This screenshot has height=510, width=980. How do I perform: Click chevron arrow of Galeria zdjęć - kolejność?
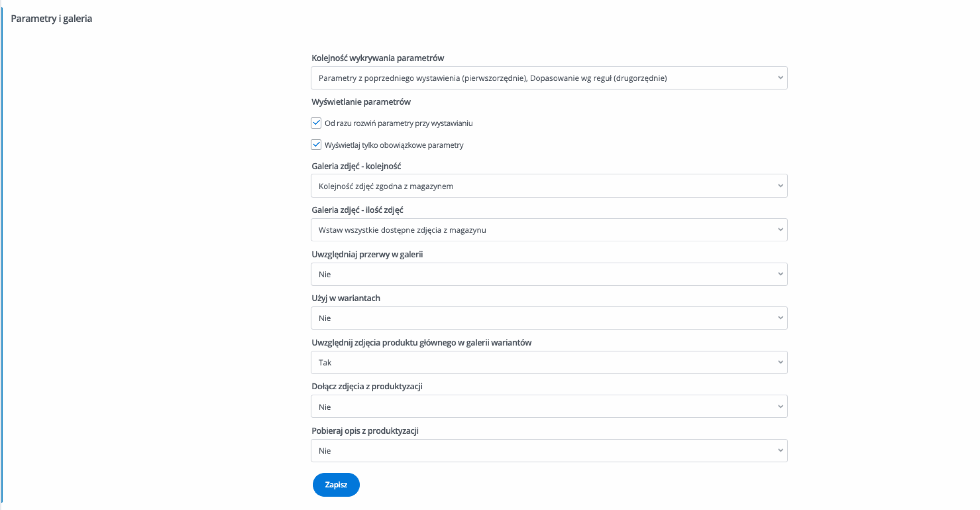click(780, 186)
